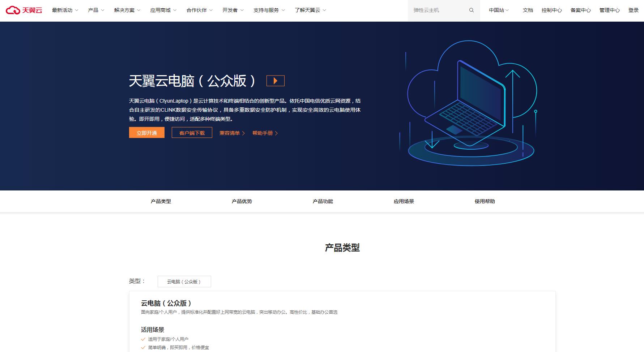The width and height of the screenshot is (644, 352).
Task: Click the 天翼云 logo
Action: click(24, 10)
